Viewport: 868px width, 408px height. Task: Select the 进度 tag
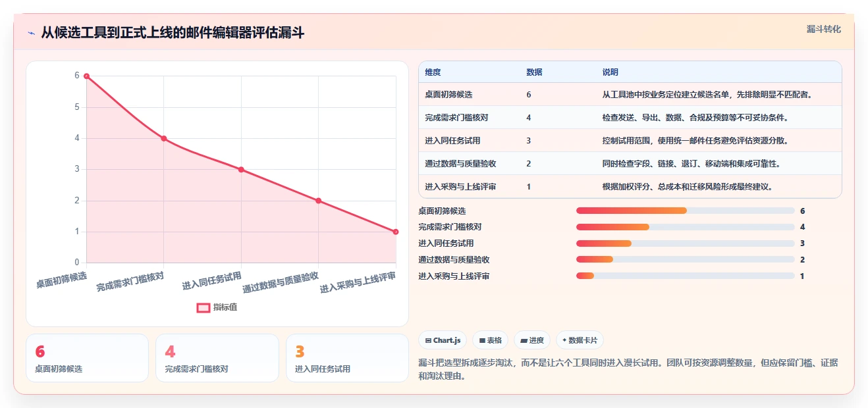tap(532, 340)
